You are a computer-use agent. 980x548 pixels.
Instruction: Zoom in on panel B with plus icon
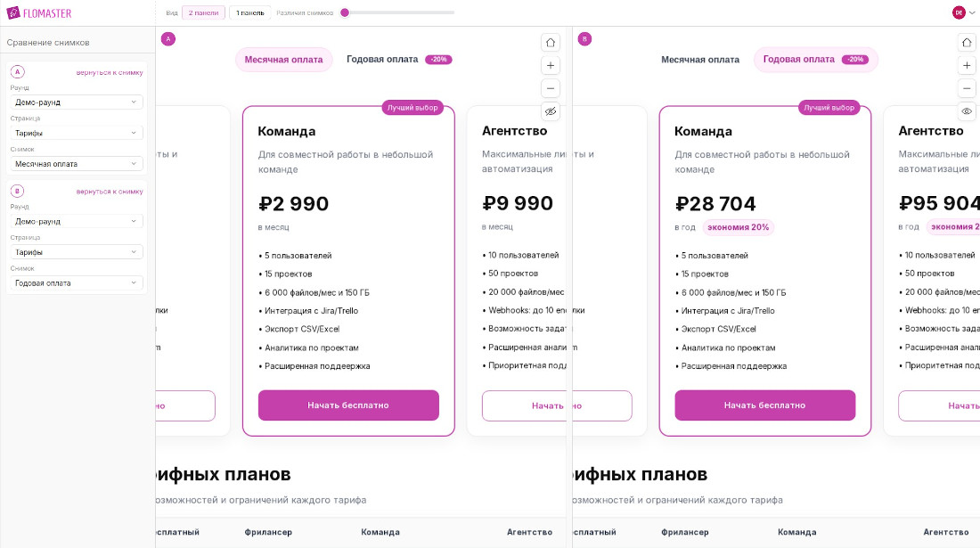coord(967,65)
